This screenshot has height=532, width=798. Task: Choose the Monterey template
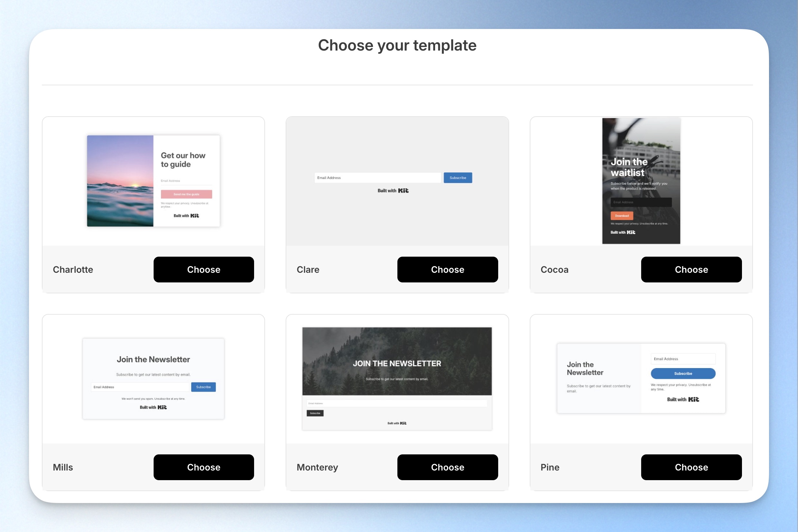click(448, 467)
